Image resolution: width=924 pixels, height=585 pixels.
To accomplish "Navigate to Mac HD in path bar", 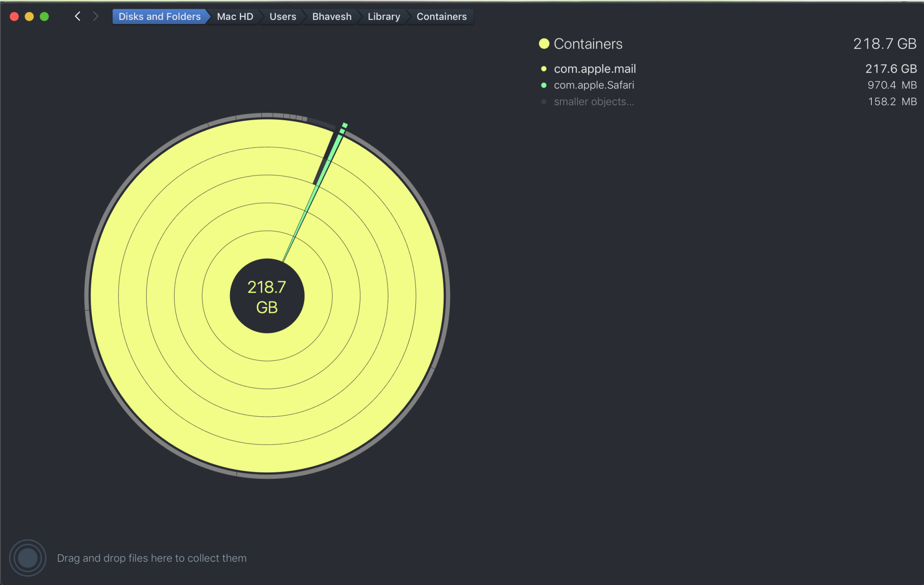I will 235,17.
